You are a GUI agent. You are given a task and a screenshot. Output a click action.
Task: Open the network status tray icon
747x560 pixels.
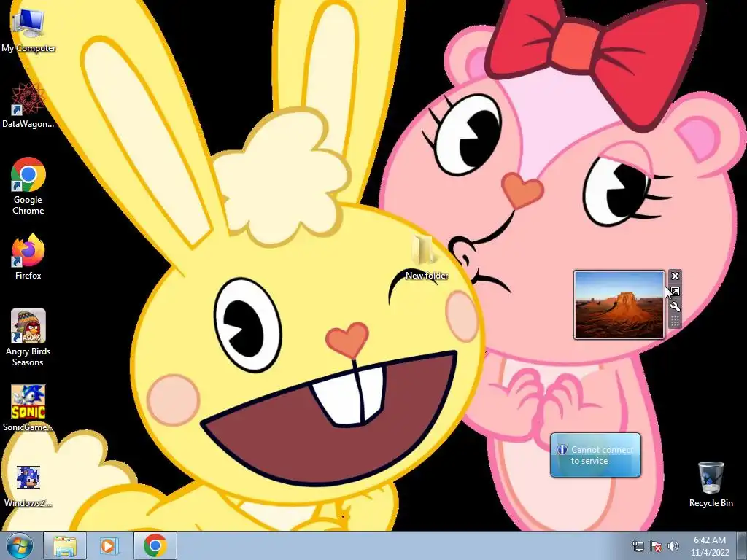tap(638, 546)
